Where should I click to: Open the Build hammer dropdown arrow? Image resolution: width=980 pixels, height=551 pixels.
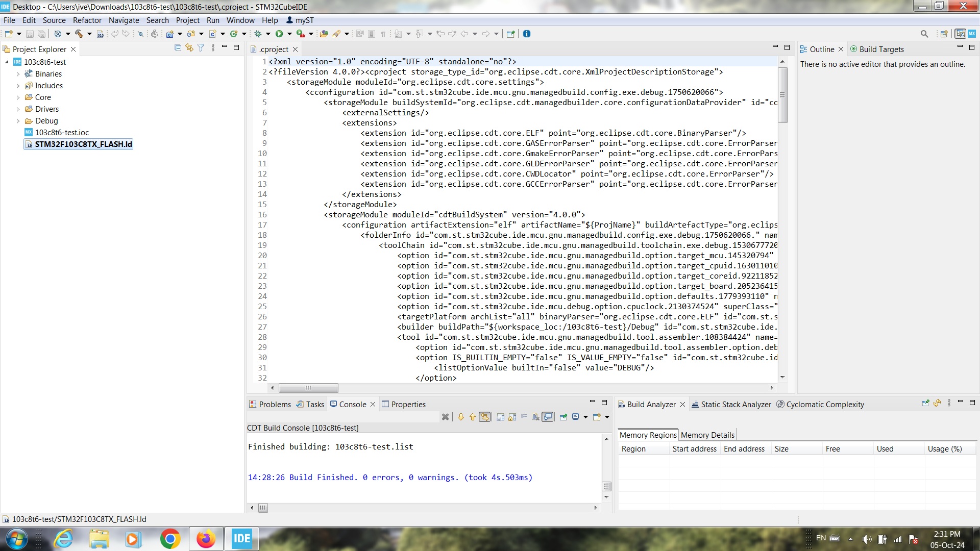(x=89, y=34)
